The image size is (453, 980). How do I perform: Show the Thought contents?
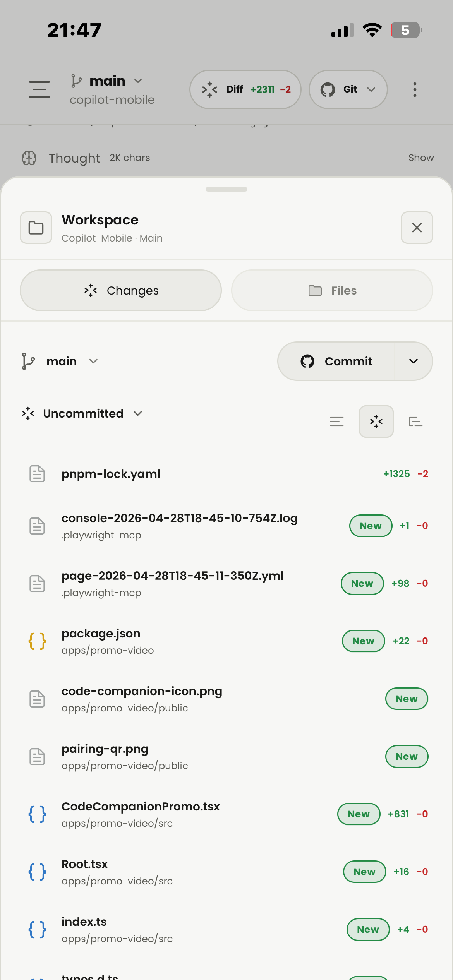tap(421, 158)
